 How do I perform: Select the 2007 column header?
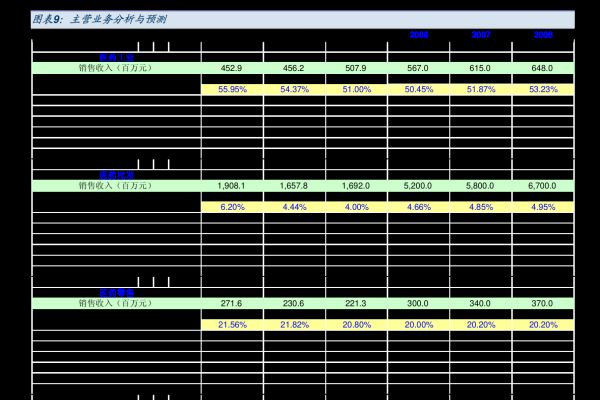point(480,35)
